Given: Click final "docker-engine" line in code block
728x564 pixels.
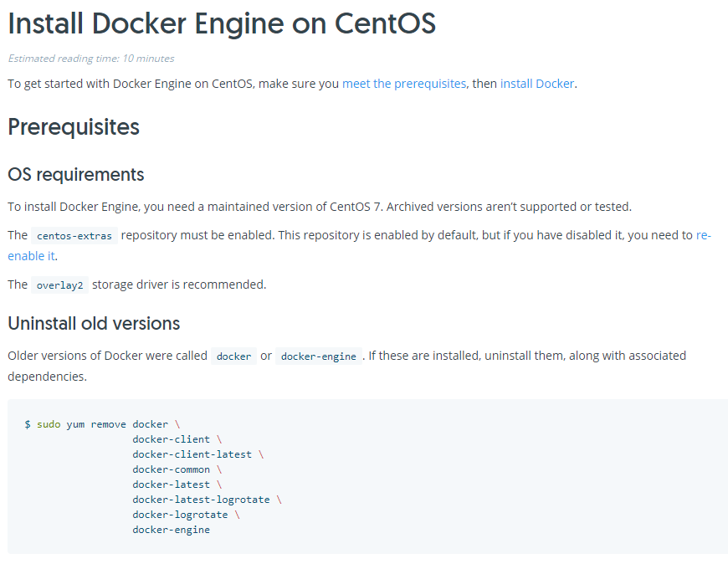Looking at the screenshot, I should [171, 530].
